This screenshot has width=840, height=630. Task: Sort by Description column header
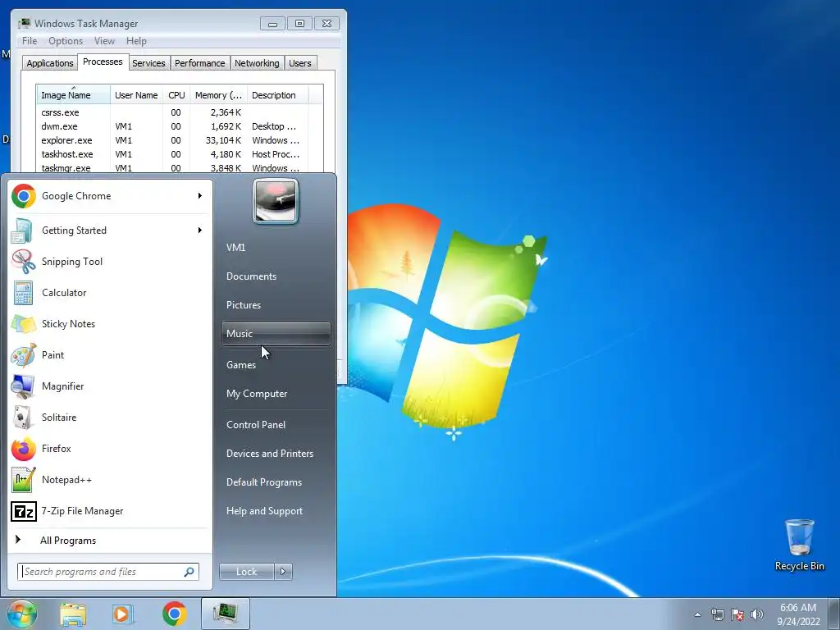point(277,95)
